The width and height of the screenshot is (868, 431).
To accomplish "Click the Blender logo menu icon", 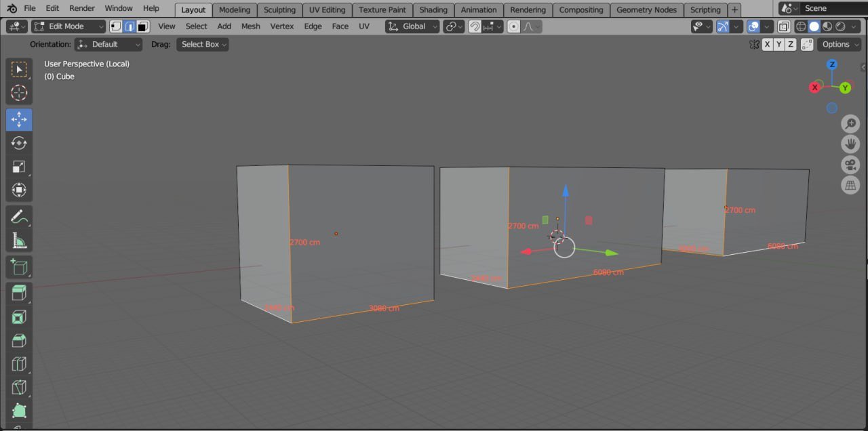I will click(x=12, y=9).
